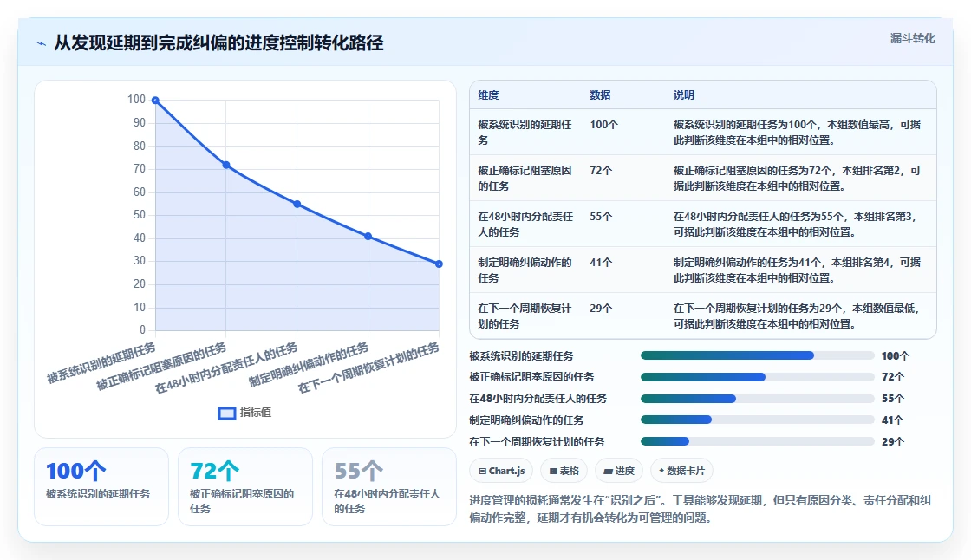The width and height of the screenshot is (971, 560).
Task: Click the 表格 tag button
Action: pyautogui.click(x=564, y=471)
